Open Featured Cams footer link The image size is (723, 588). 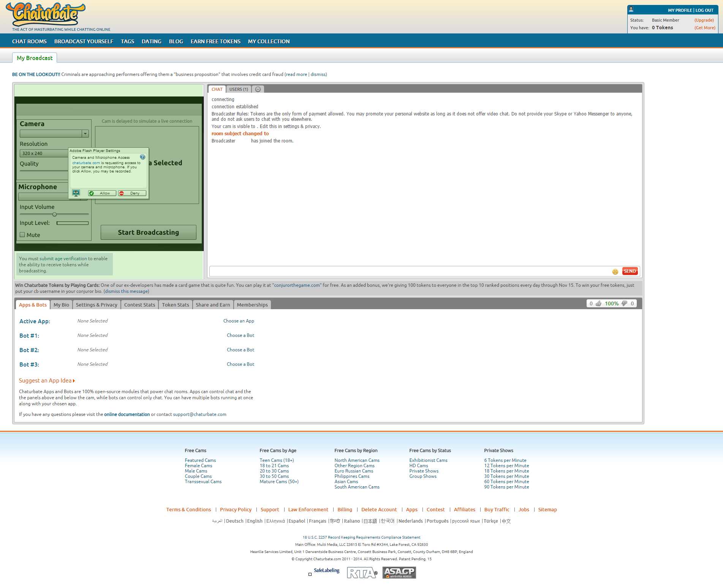tap(200, 460)
